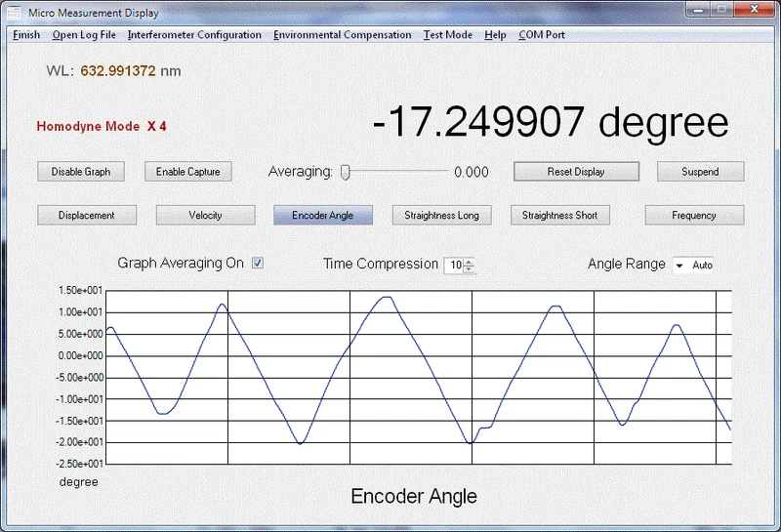Toggle the Graph Averaging On checkbox
This screenshot has height=532, width=781.
point(258,264)
